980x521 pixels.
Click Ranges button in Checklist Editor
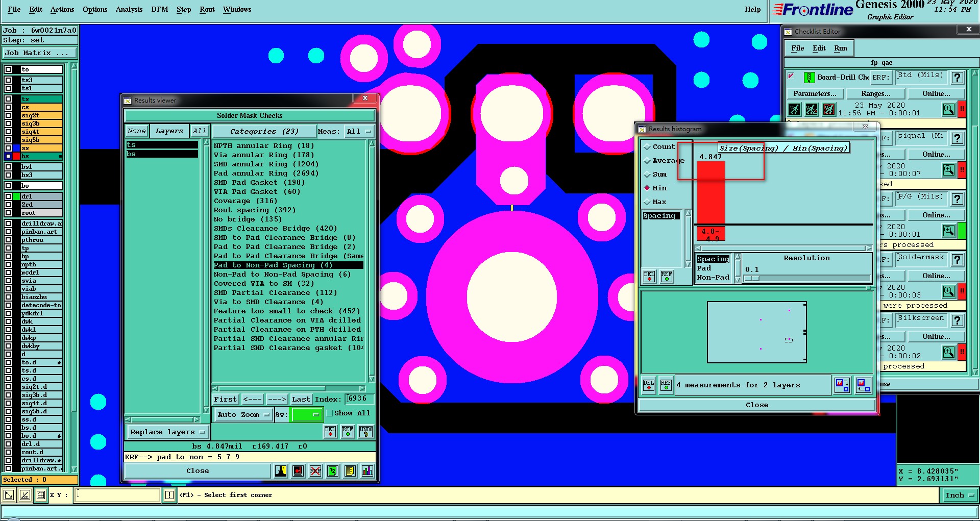click(876, 94)
